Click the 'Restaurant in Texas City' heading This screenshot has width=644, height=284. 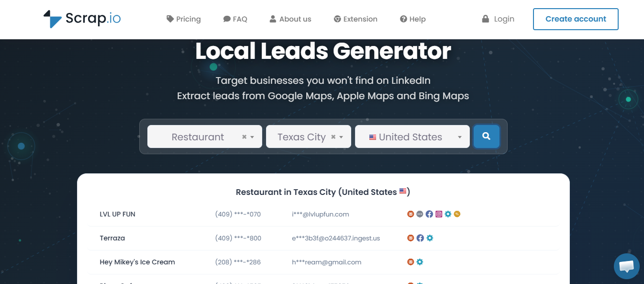[x=323, y=192]
